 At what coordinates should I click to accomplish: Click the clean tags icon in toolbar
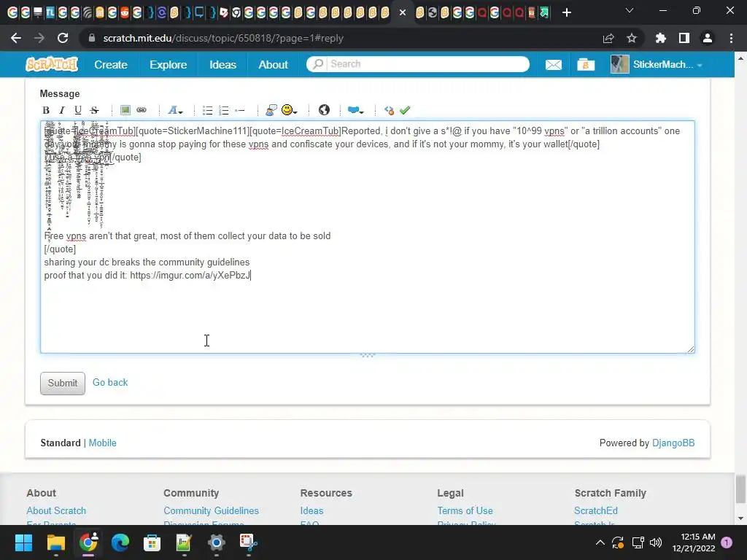click(x=389, y=111)
